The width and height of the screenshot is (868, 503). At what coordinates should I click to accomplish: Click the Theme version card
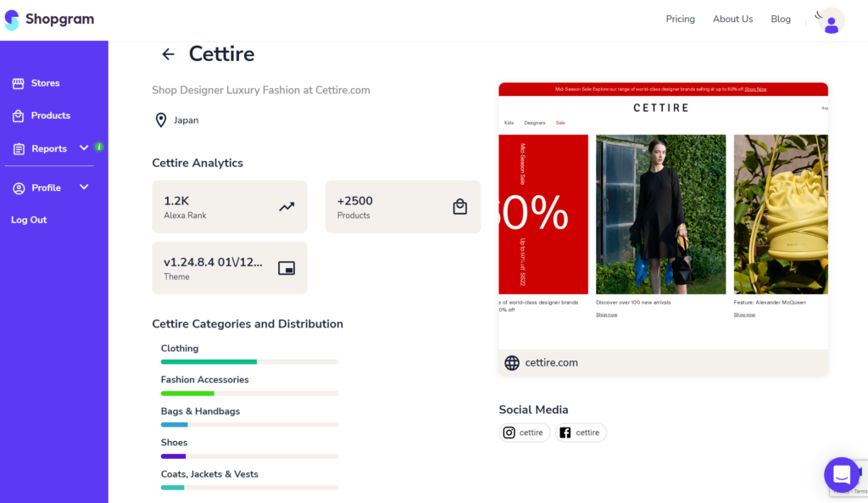pyautogui.click(x=230, y=268)
